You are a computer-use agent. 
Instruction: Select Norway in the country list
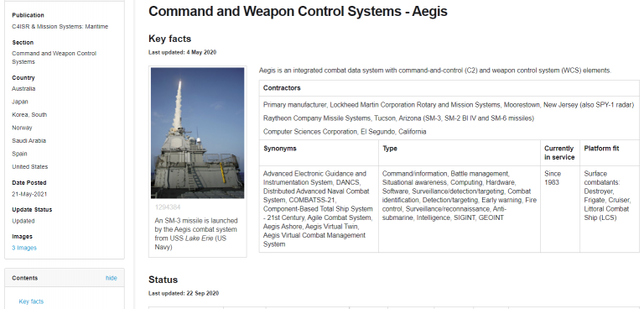point(22,128)
